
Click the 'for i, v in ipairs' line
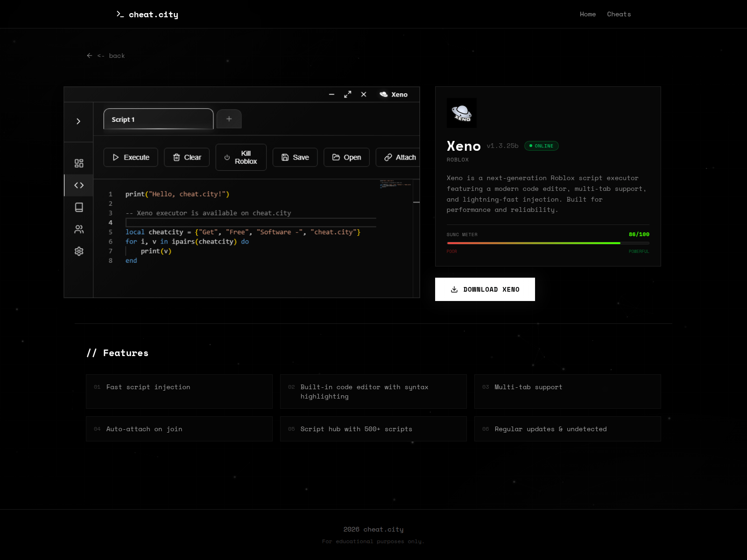pos(187,241)
